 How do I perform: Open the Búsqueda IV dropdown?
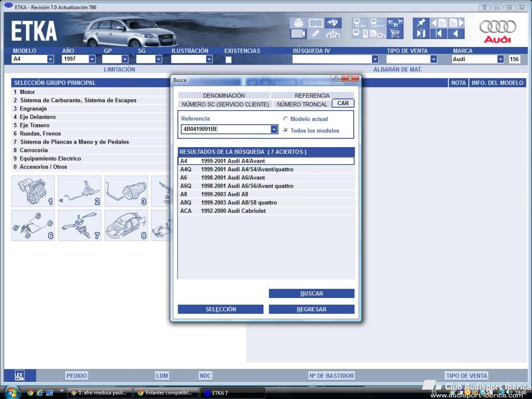click(375, 59)
